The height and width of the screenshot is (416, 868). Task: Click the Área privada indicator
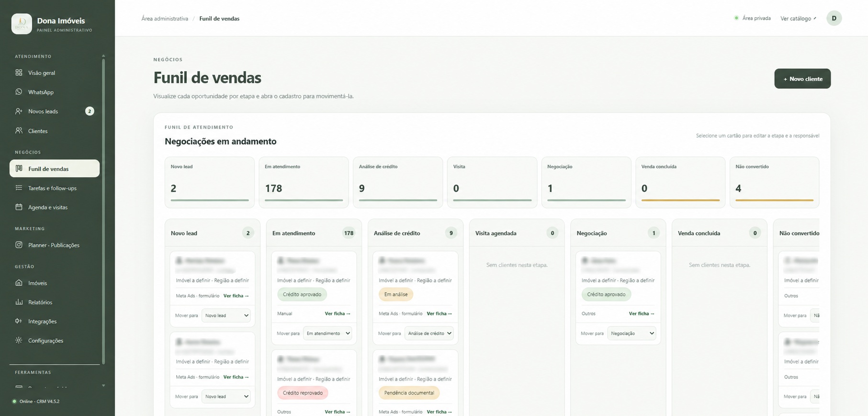point(753,18)
